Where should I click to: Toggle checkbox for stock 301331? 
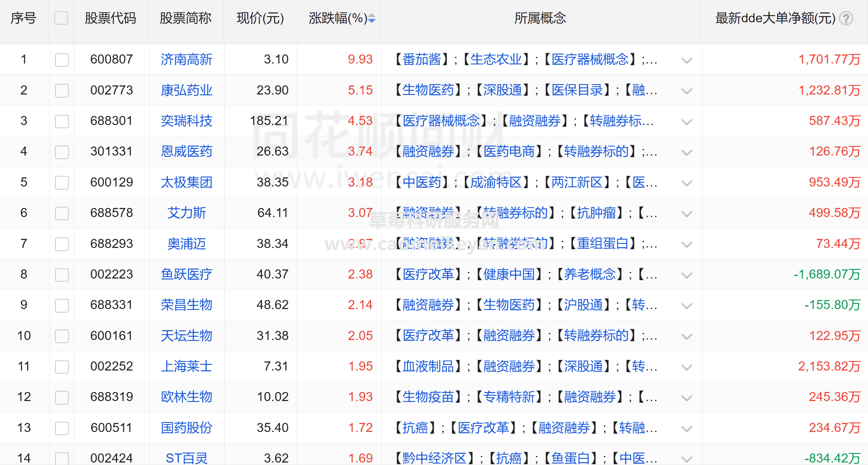coord(62,152)
